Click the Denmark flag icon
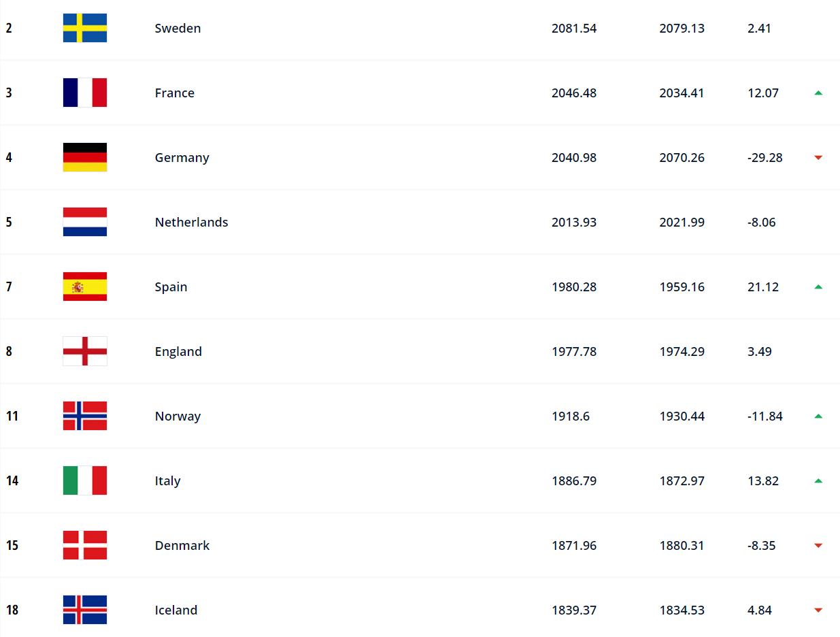 coord(85,545)
